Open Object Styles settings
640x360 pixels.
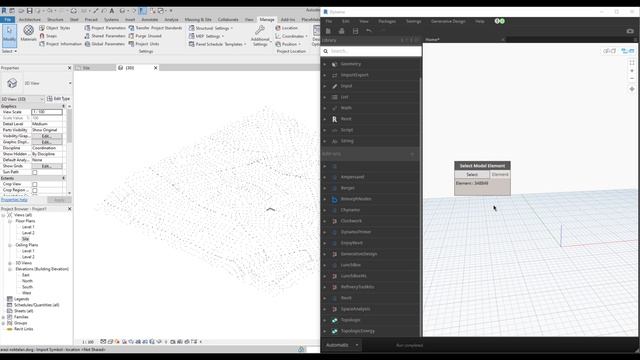pyautogui.click(x=55, y=28)
